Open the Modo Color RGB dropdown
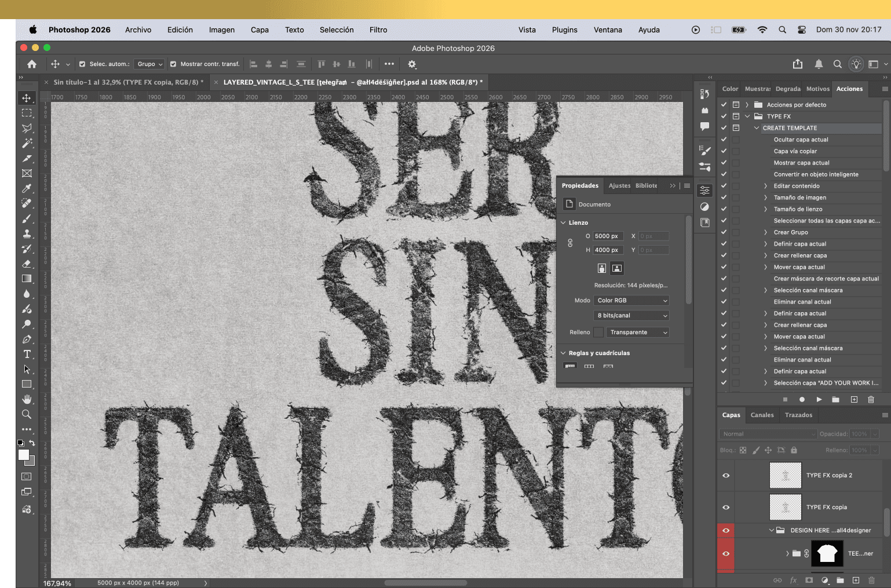This screenshot has width=891, height=588. pyautogui.click(x=631, y=300)
